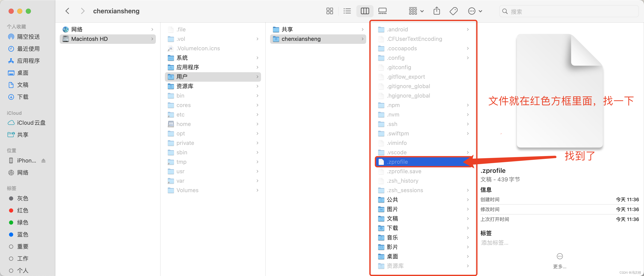Viewport: 644px width, 276px height.
Task: Switch to icon grid view
Action: click(330, 11)
